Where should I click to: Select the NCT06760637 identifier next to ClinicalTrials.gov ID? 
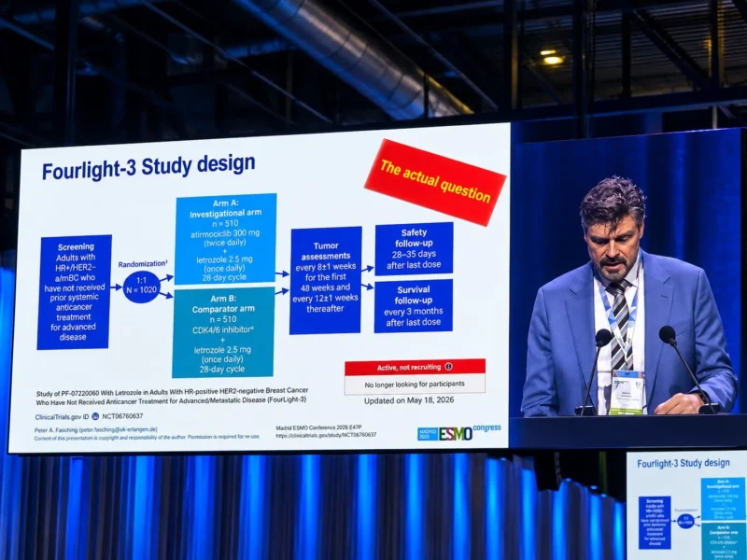[122, 416]
